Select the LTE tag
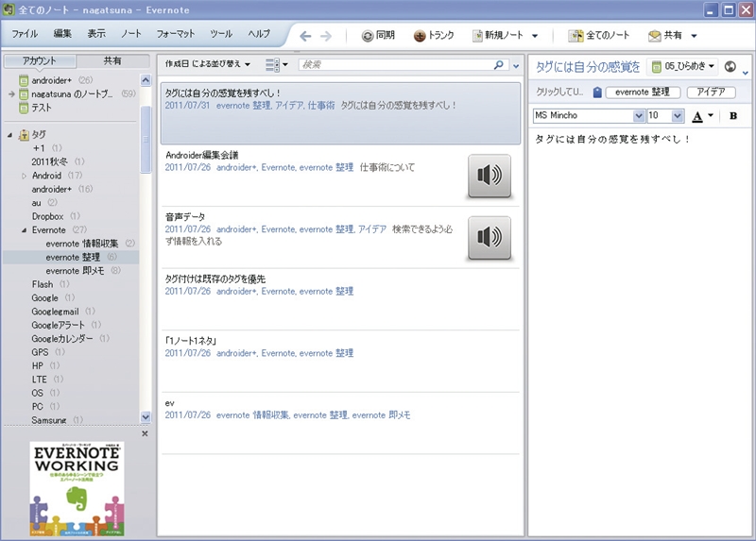The image size is (756, 541). tap(39, 380)
